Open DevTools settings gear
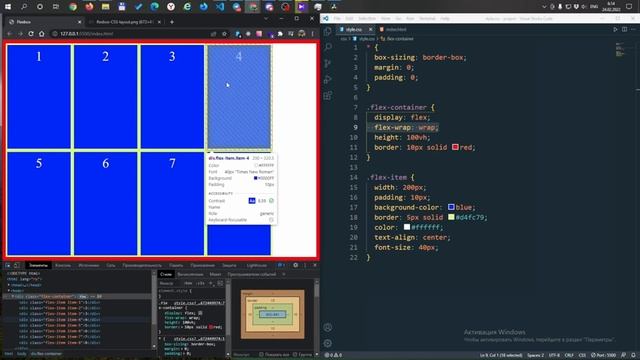Image resolution: width=640 pixels, height=360 pixels. coord(296,265)
